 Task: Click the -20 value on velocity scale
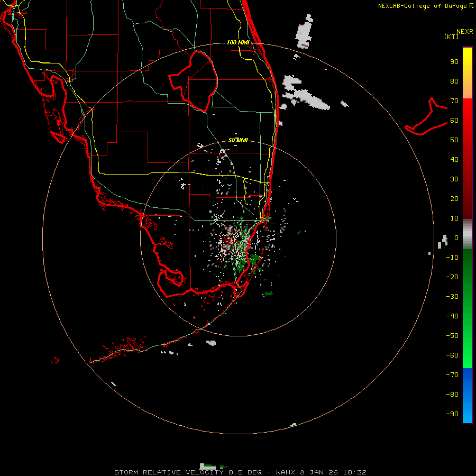click(x=452, y=277)
